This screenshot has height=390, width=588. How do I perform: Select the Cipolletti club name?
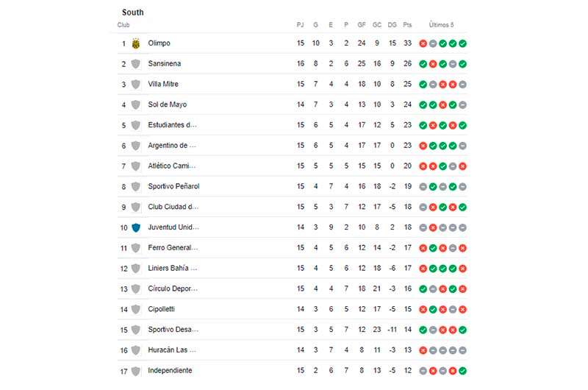tap(161, 309)
